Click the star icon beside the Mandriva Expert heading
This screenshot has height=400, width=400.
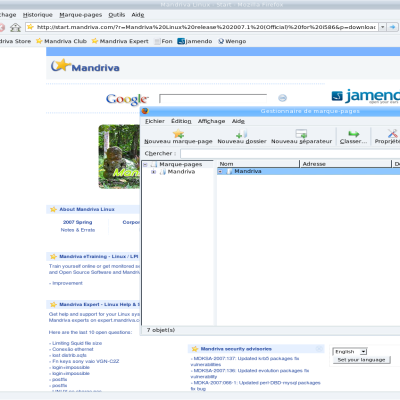pos(53,304)
